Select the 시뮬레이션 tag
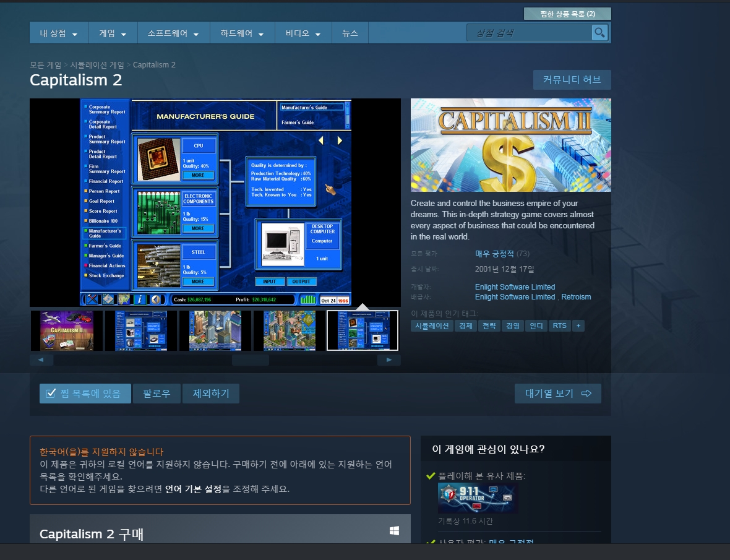Screen dimensions: 730x560 (432, 326)
